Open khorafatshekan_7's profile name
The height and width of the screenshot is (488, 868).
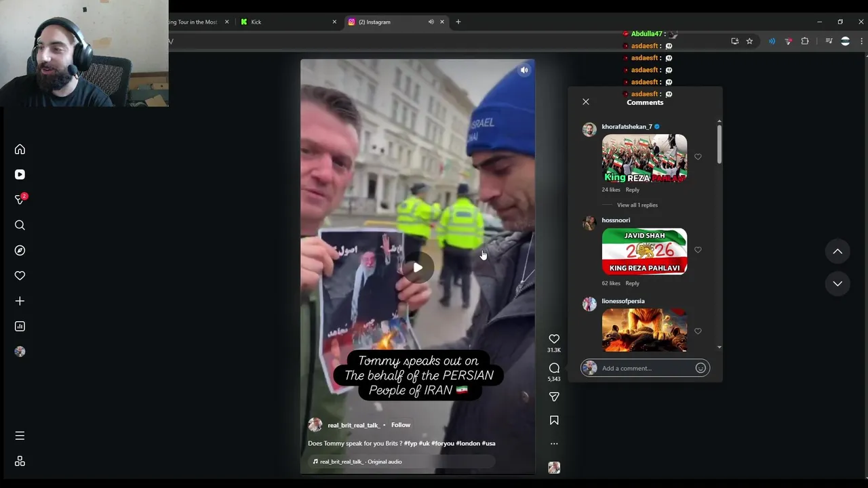click(627, 127)
